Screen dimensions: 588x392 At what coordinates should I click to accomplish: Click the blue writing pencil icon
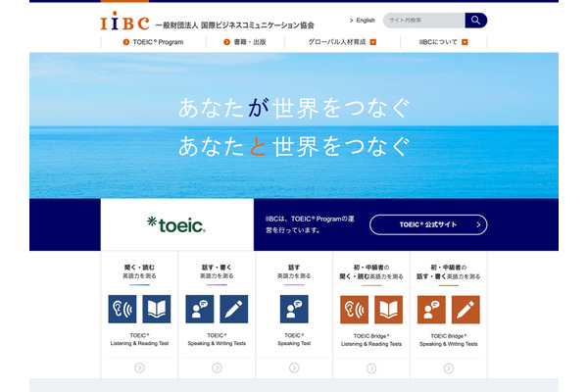(x=233, y=309)
